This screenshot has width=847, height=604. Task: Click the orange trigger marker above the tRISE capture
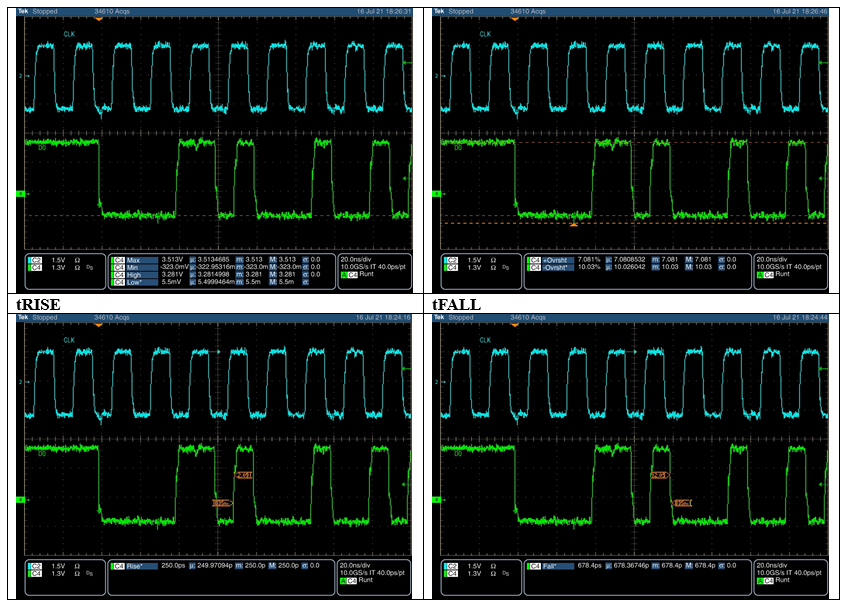pos(98,325)
